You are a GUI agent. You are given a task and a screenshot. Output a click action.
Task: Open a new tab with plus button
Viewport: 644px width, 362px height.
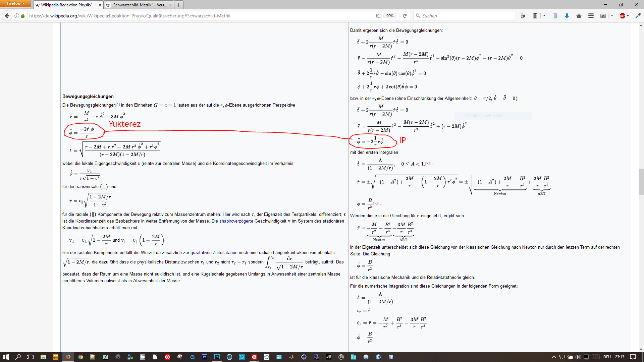(x=179, y=5)
